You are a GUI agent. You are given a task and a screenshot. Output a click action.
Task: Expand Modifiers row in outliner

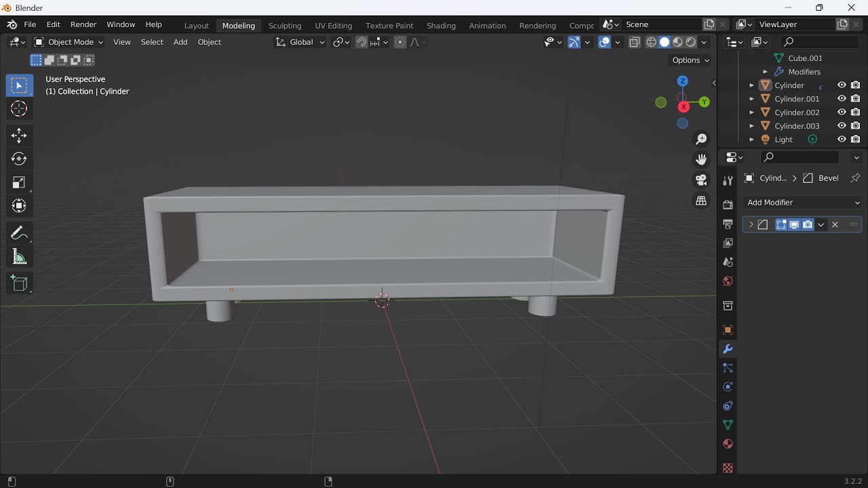coord(765,72)
